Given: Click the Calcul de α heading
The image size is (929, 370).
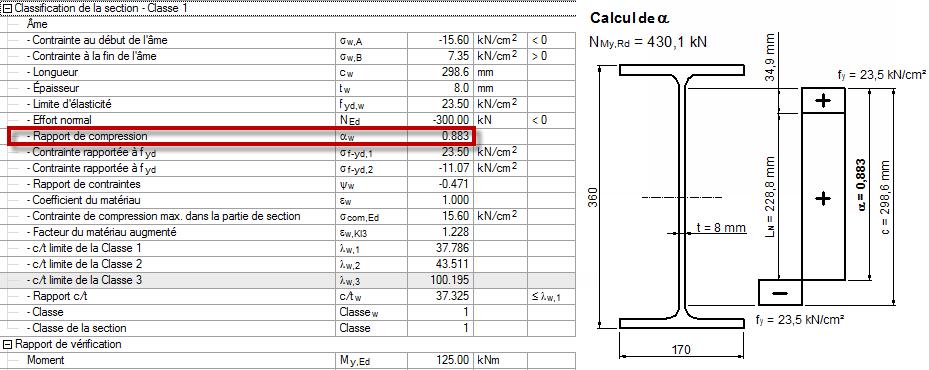Looking at the screenshot, I should coord(629,18).
